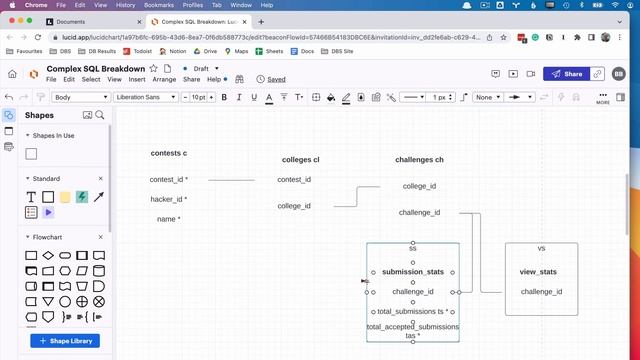Viewport: 640px width, 360px height.
Task: Open the text color picker
Action: coord(269,98)
